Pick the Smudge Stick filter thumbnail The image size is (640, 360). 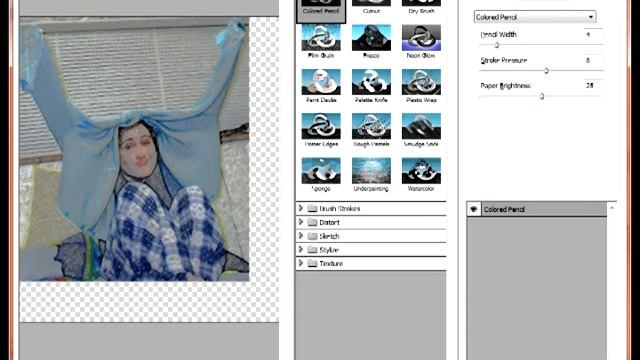coord(421,126)
